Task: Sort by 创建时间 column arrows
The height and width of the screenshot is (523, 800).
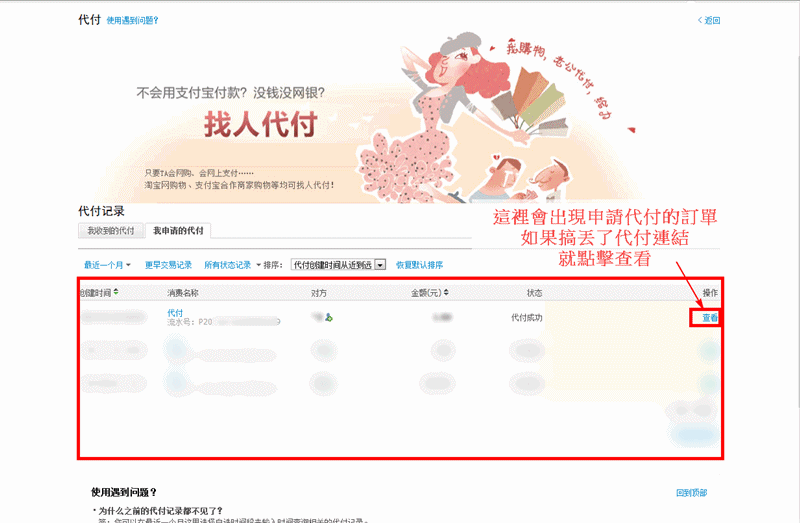Action: 116,292
